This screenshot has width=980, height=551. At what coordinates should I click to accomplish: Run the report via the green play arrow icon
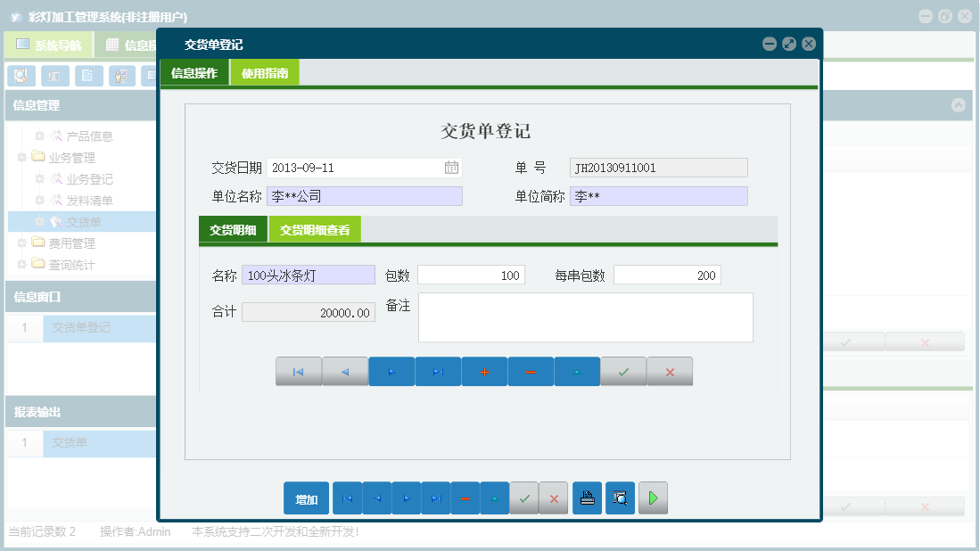[x=653, y=498]
